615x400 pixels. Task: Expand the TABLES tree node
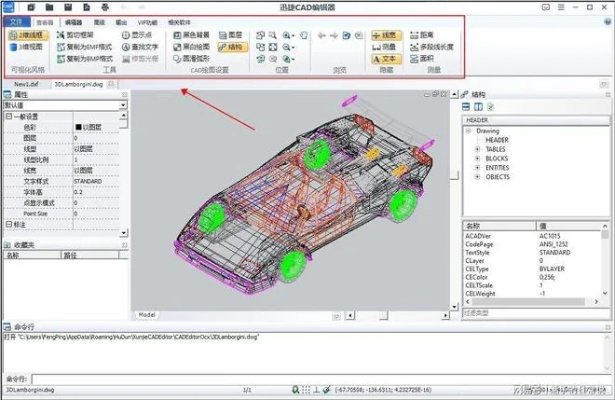click(x=477, y=149)
